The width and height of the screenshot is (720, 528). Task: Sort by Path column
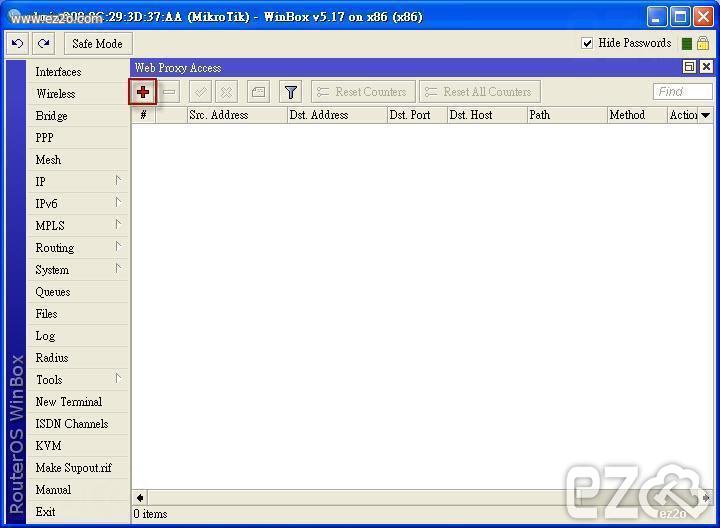coord(568,115)
